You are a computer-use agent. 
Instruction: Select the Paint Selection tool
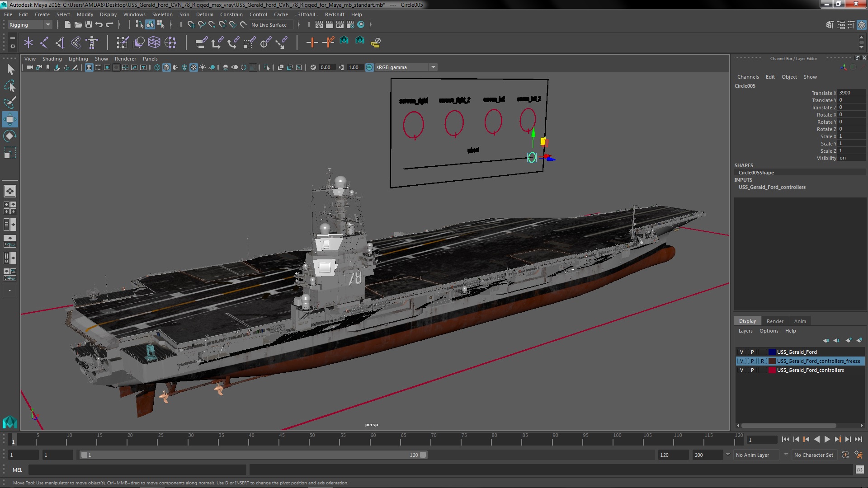pyautogui.click(x=10, y=103)
